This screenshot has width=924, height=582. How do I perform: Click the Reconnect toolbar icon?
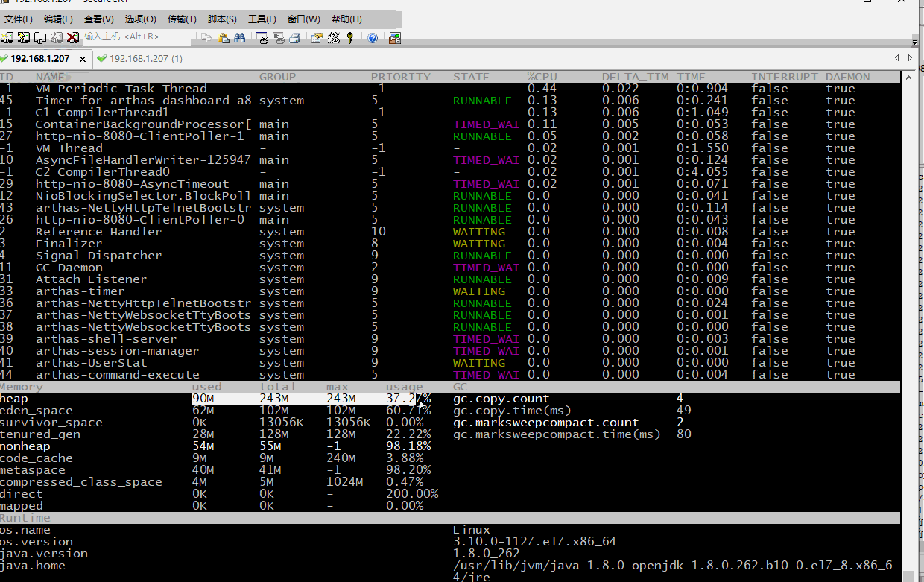[56, 37]
